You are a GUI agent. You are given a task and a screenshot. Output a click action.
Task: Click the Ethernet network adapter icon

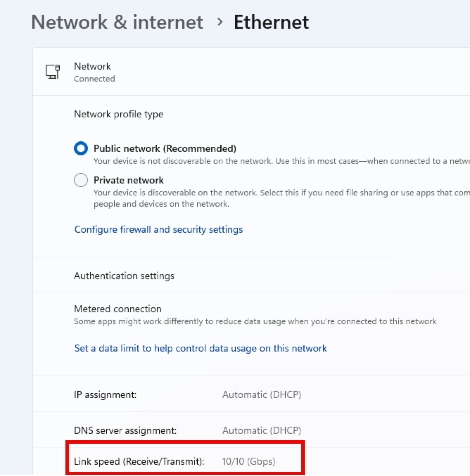tap(53, 71)
